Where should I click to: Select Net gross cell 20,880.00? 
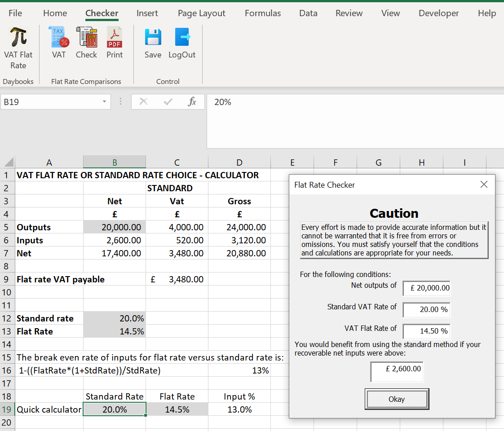tap(239, 253)
